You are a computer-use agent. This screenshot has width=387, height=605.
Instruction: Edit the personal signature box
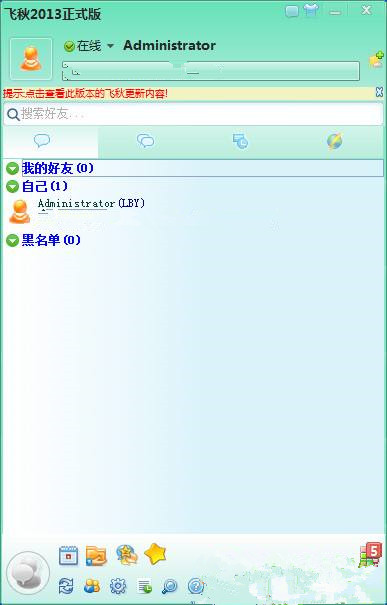point(211,71)
